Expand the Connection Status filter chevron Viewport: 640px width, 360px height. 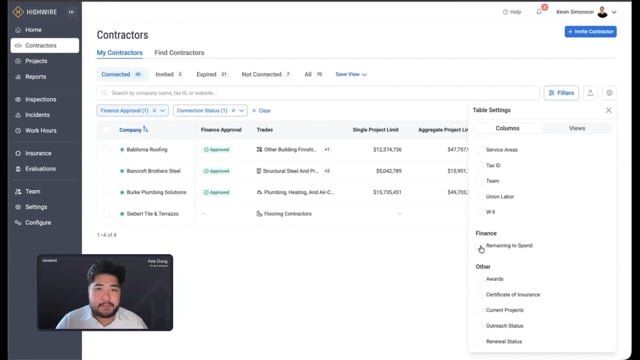pyautogui.click(x=242, y=111)
